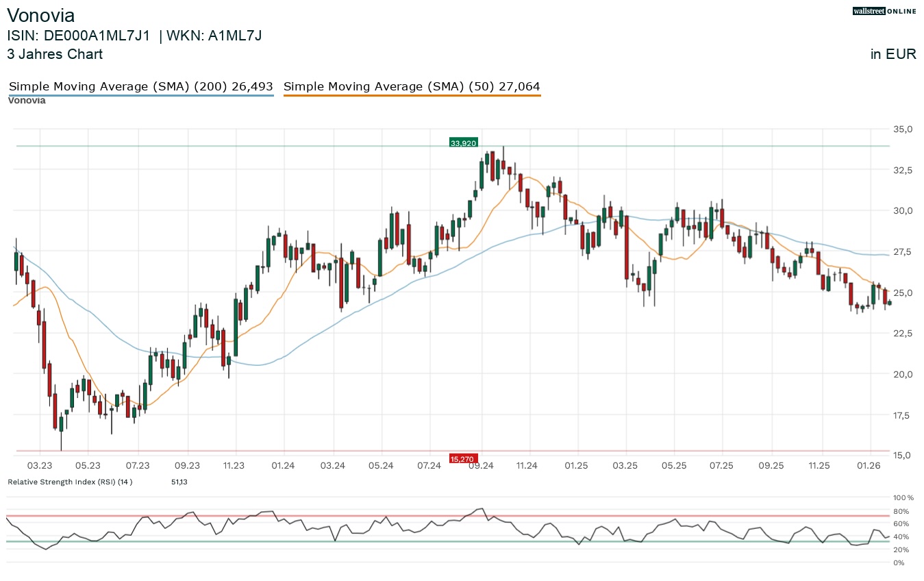
Task: Click the 35,0 price axis label
Action: (x=901, y=129)
